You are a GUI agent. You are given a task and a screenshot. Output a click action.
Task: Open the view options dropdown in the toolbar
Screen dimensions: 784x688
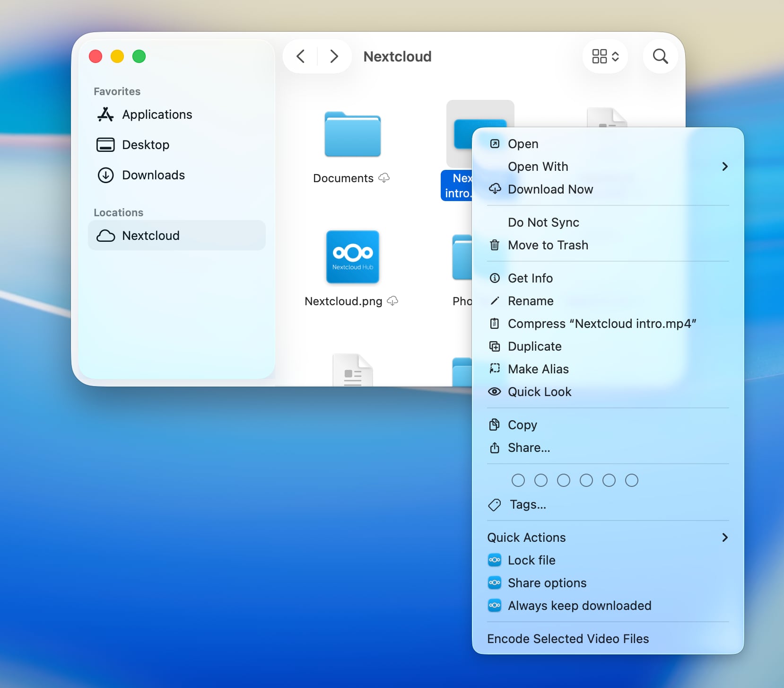coord(605,56)
